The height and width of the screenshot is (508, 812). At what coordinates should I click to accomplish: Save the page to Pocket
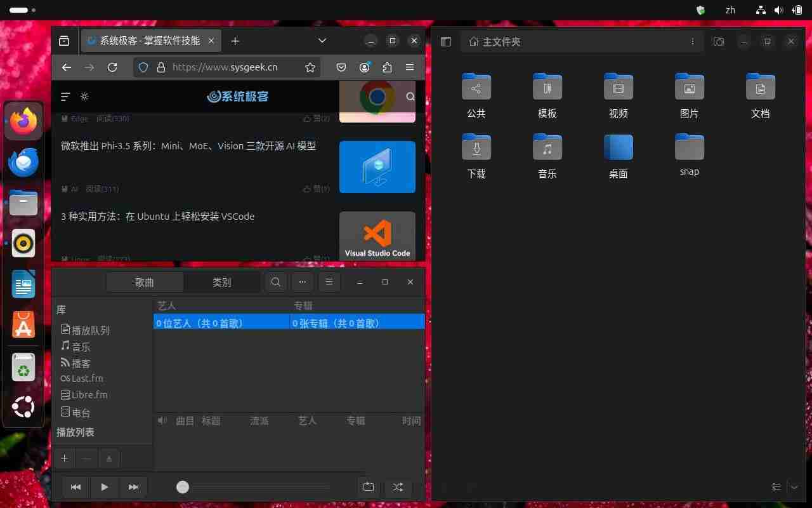(341, 67)
